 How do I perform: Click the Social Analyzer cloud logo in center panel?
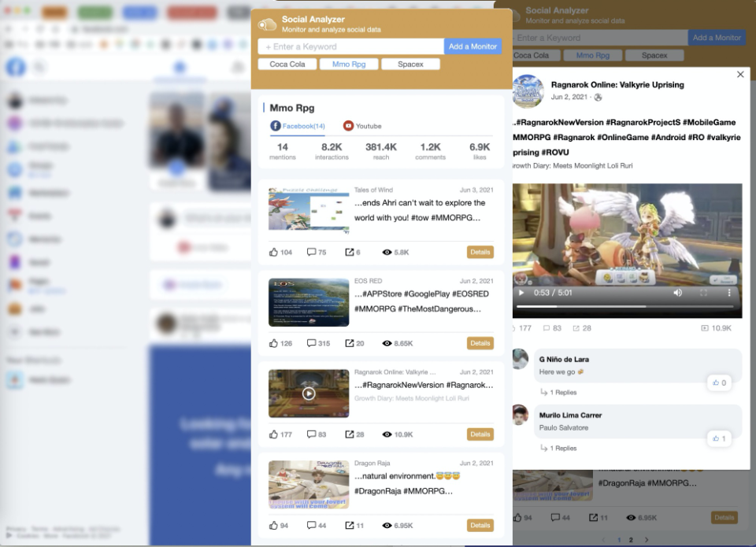point(267,24)
